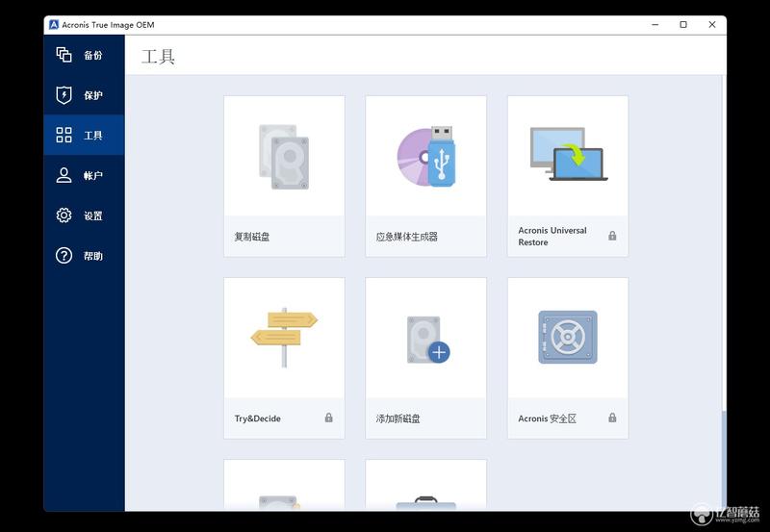Click the question mark help icon
Image resolution: width=770 pixels, height=532 pixels.
64,256
